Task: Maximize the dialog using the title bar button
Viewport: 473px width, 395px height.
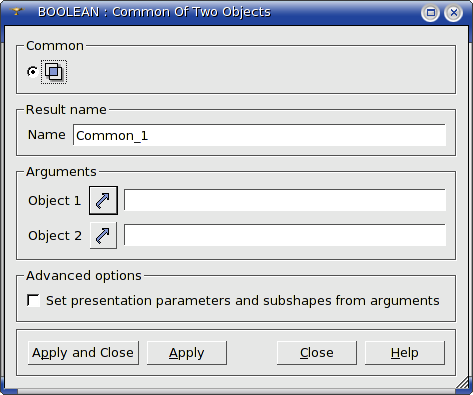Action: click(x=430, y=13)
